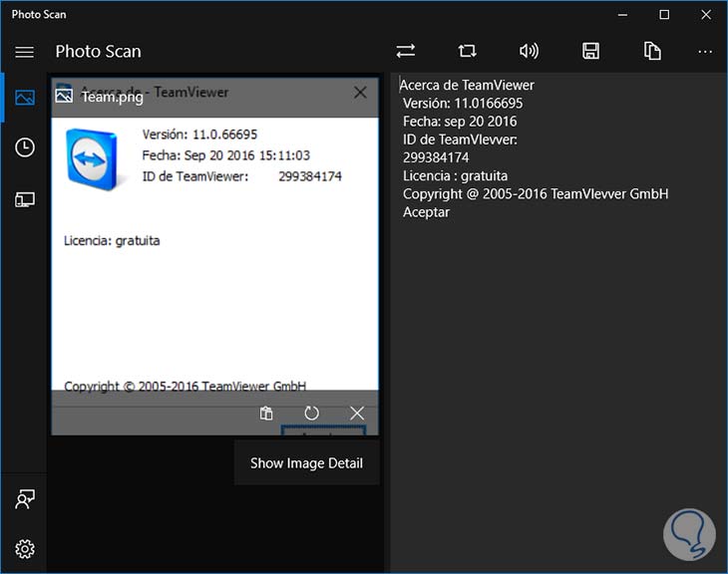728x574 pixels.
Task: Click the TeamViewer logo in the scanned image
Action: 92,159
